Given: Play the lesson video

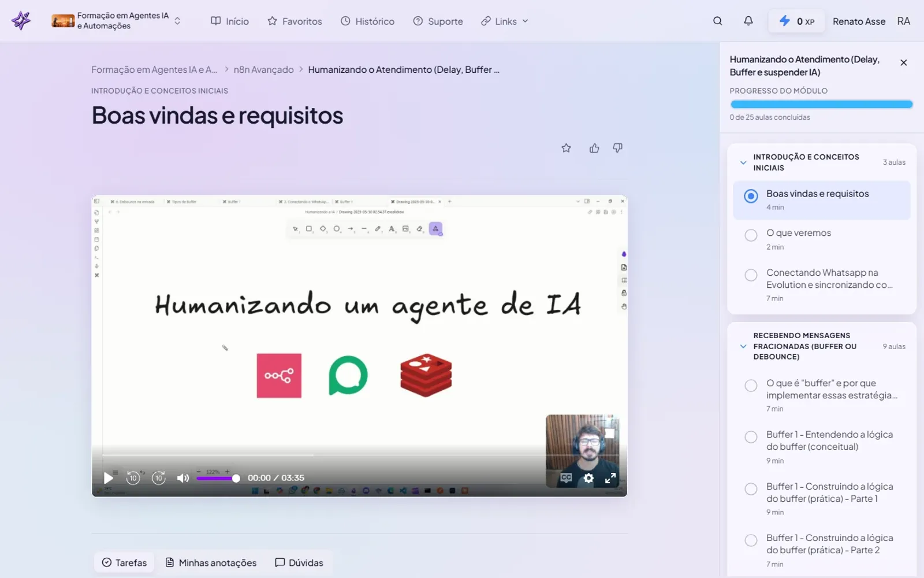Looking at the screenshot, I should point(108,478).
